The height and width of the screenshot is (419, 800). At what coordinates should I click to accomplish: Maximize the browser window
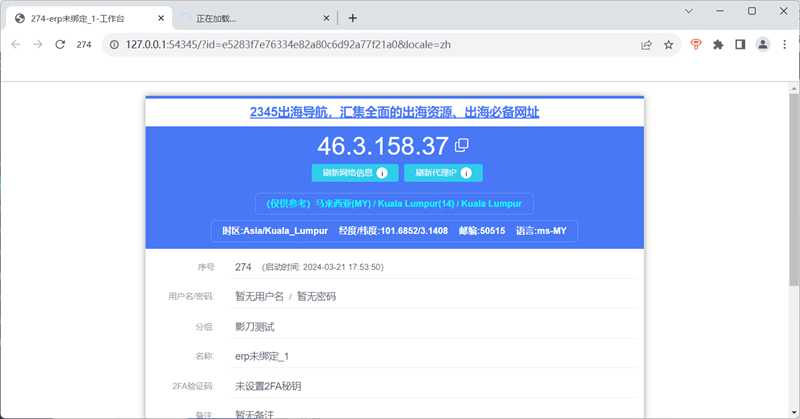752,11
